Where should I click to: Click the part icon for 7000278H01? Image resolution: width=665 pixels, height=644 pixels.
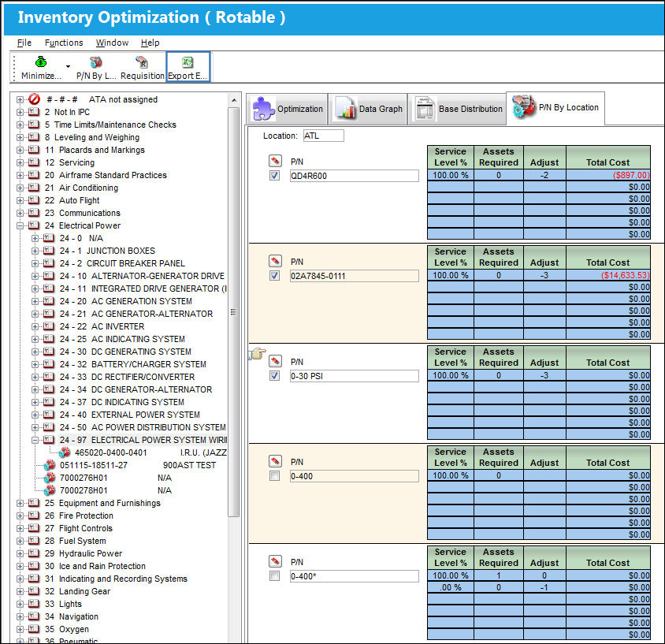[x=50, y=490]
